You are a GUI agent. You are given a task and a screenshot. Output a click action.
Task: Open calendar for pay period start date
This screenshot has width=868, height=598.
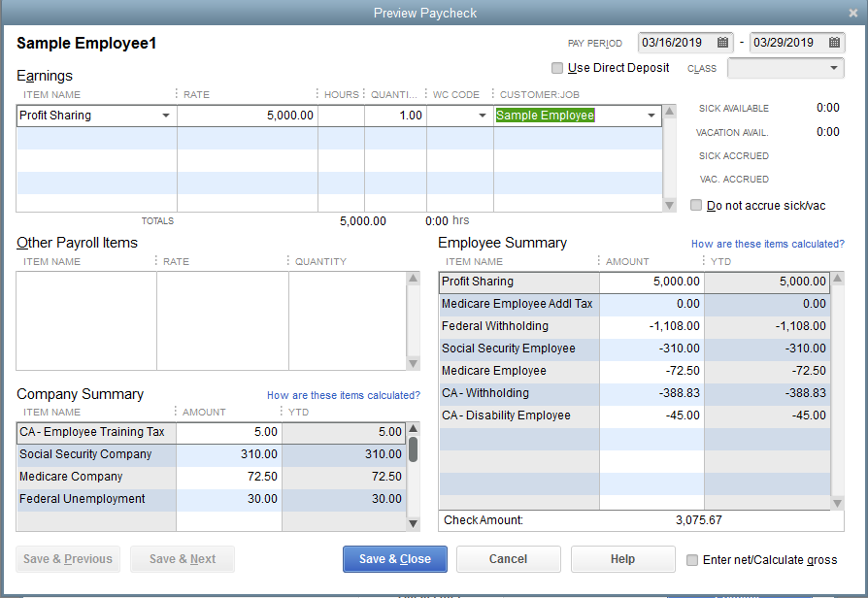click(x=720, y=43)
